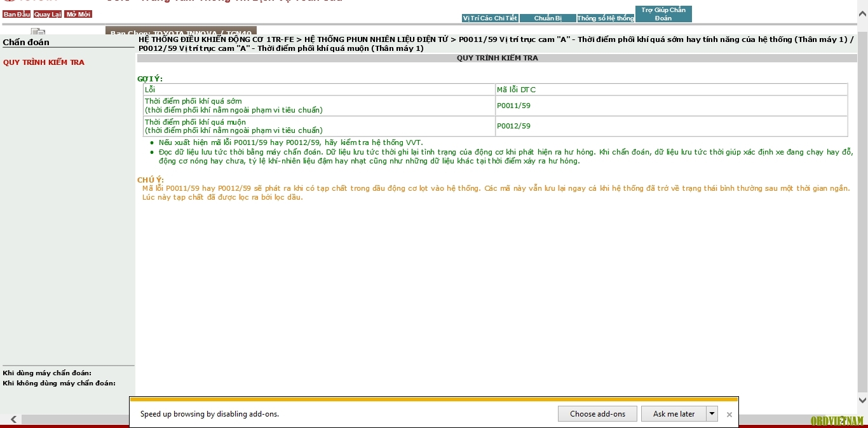Click the P0012/59 code cell
The width and height of the screenshot is (868, 428).
pos(671,126)
